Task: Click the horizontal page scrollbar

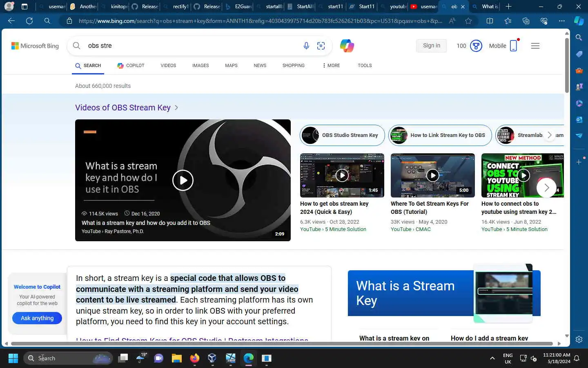Action: [x=282, y=343]
